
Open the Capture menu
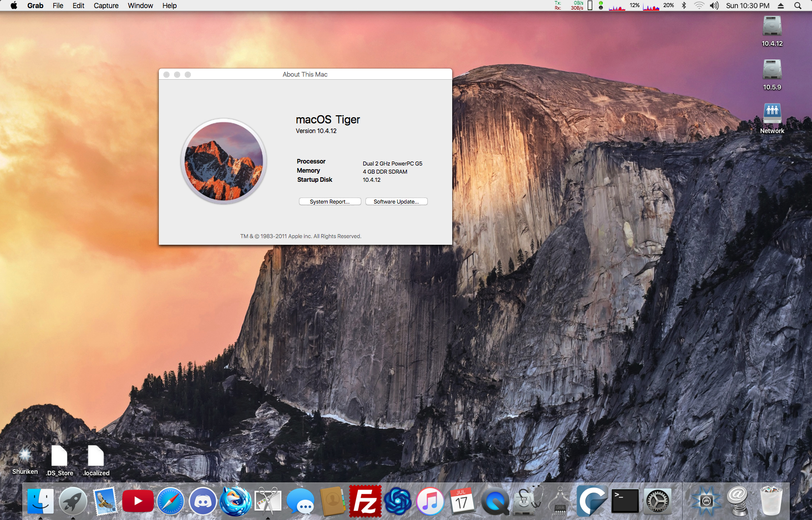(106, 6)
